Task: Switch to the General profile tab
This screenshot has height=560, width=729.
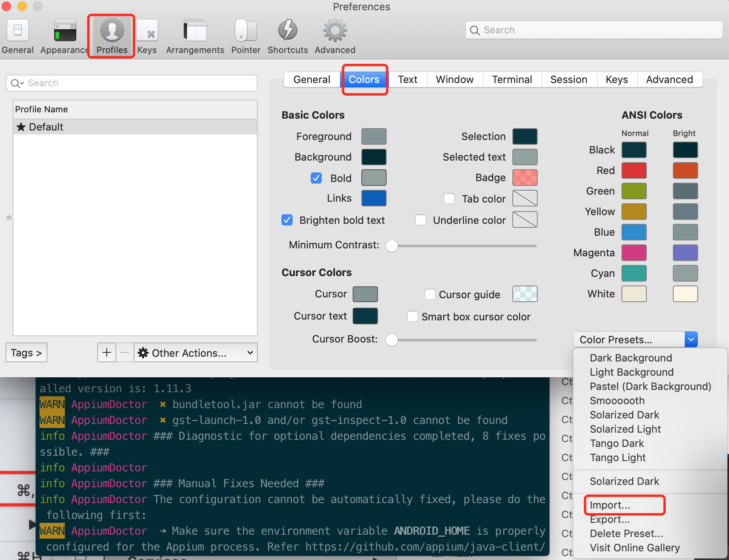Action: click(312, 79)
